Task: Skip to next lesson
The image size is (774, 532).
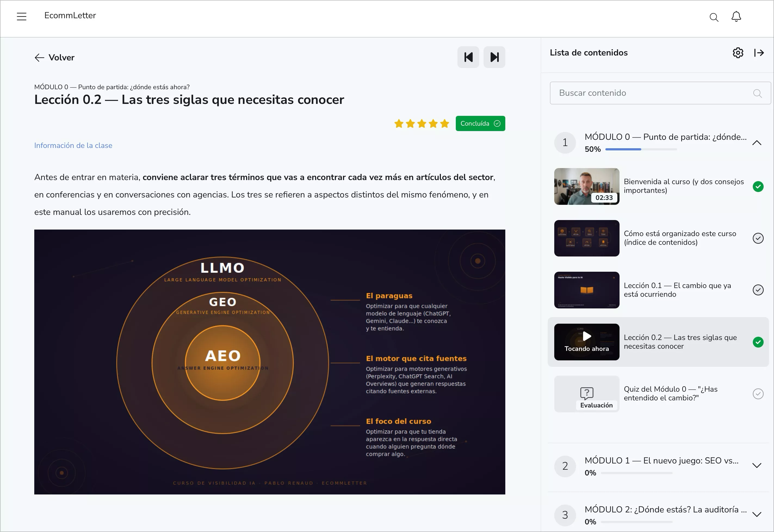Action: (494, 57)
